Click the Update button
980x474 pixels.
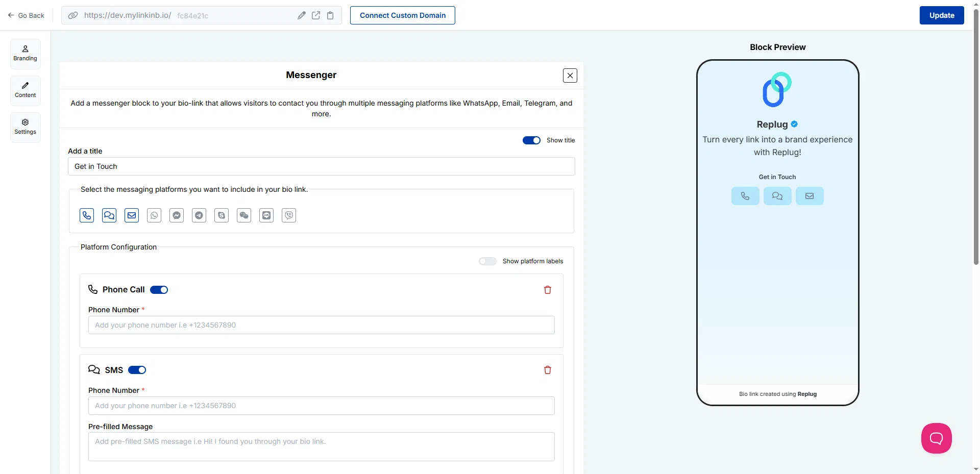tap(942, 15)
